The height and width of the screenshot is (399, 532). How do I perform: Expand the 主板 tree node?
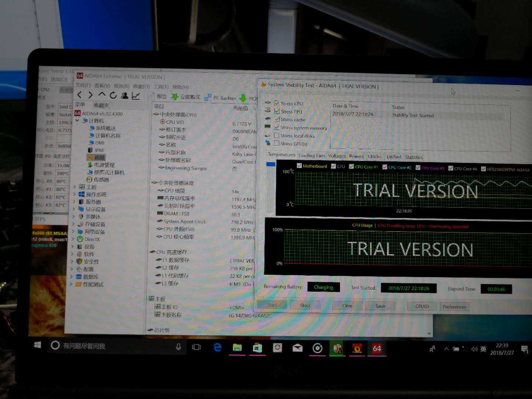(x=75, y=187)
